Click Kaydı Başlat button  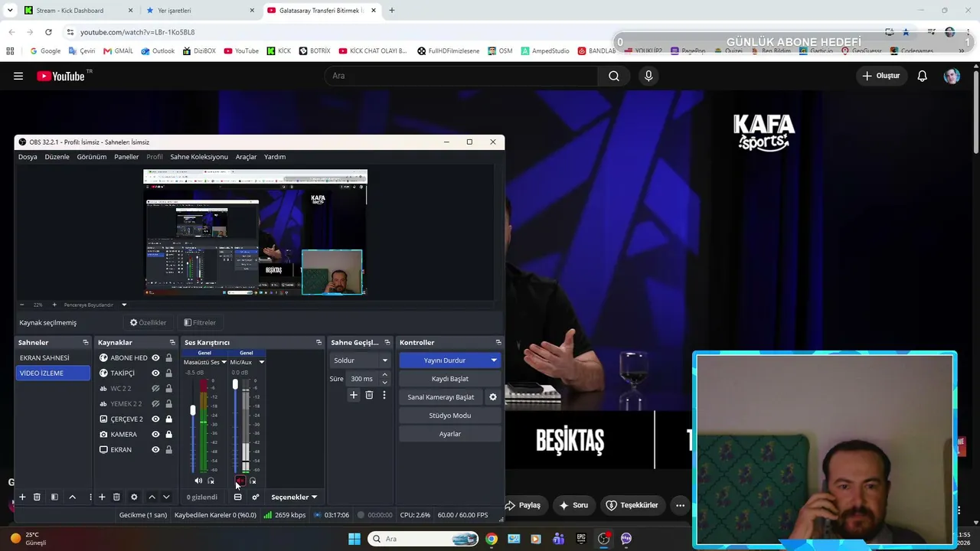[450, 379]
